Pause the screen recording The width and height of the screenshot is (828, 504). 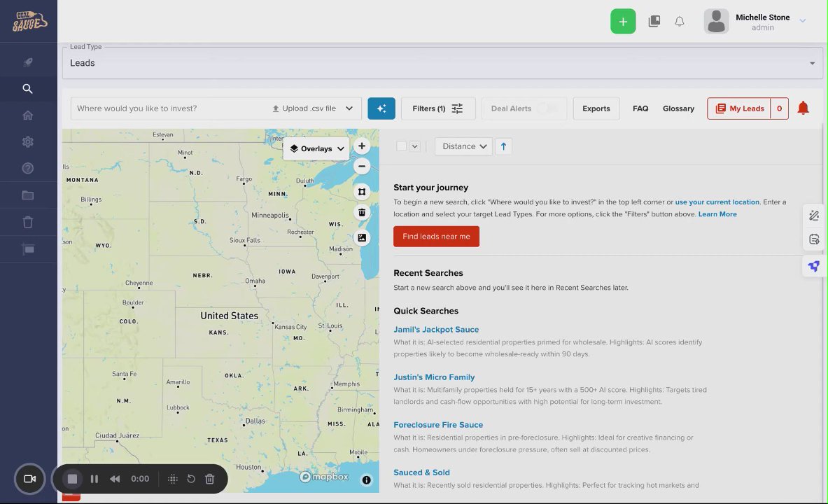[x=94, y=479]
